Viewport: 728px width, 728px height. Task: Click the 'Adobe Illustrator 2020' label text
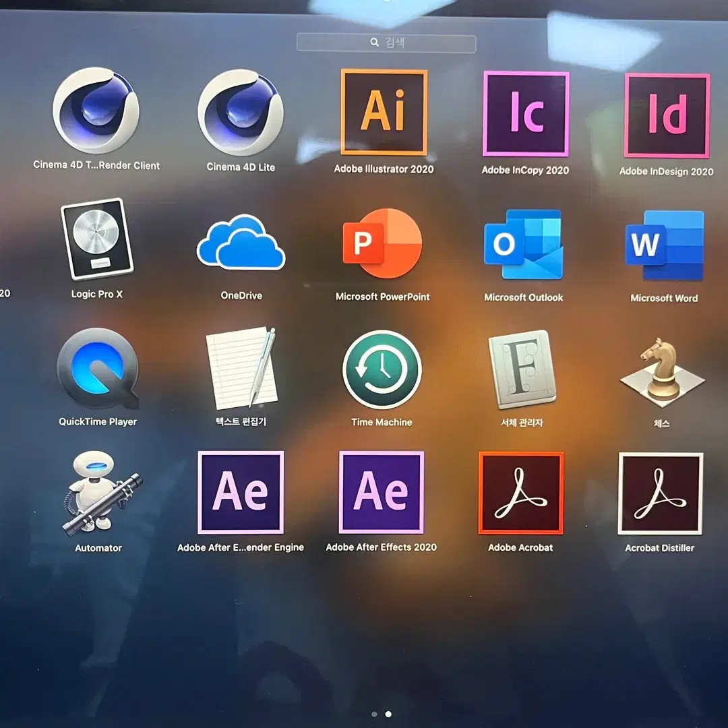(x=384, y=169)
